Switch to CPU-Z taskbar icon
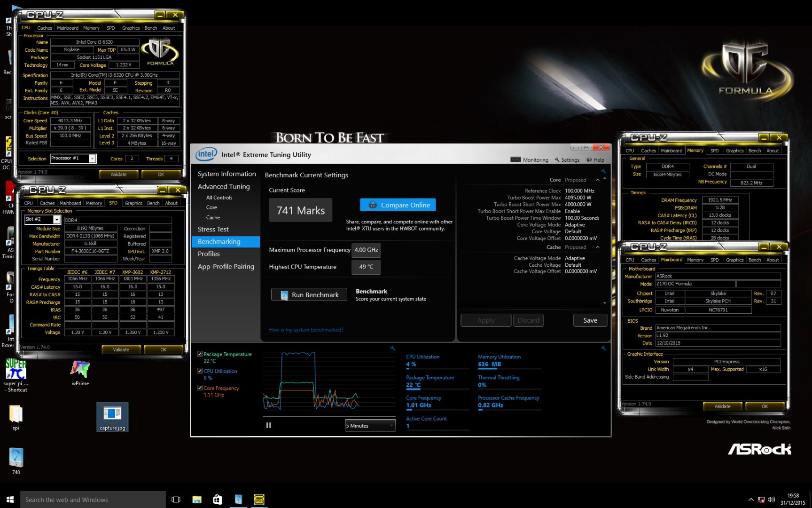Screen dimensions: 812x508 point(259,500)
